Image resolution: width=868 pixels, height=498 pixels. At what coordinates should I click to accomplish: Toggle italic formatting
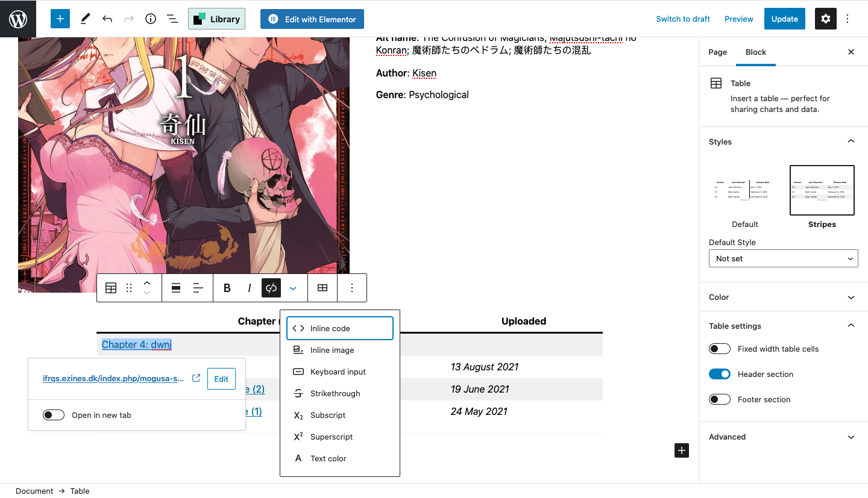[250, 288]
